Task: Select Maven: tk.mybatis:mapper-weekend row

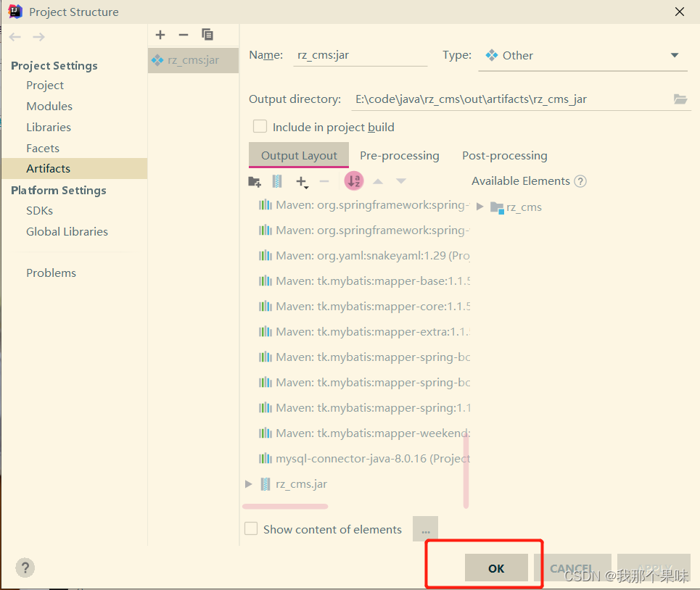Action: coord(364,433)
